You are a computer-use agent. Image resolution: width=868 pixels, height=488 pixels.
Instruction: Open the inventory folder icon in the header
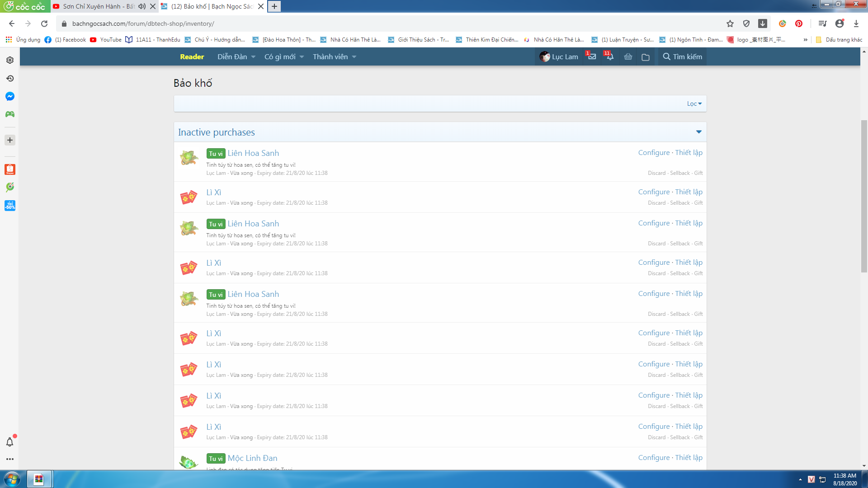point(646,57)
